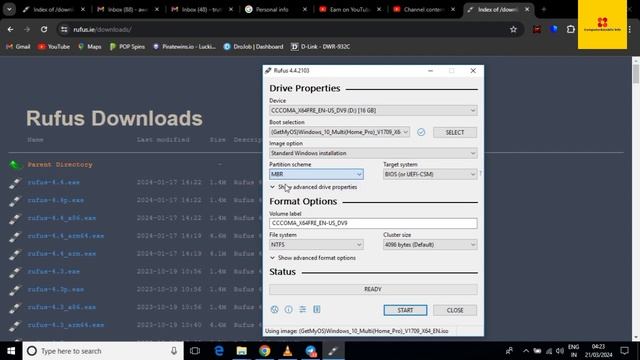Click the READY status progress bar
640x360 pixels.
373,289
